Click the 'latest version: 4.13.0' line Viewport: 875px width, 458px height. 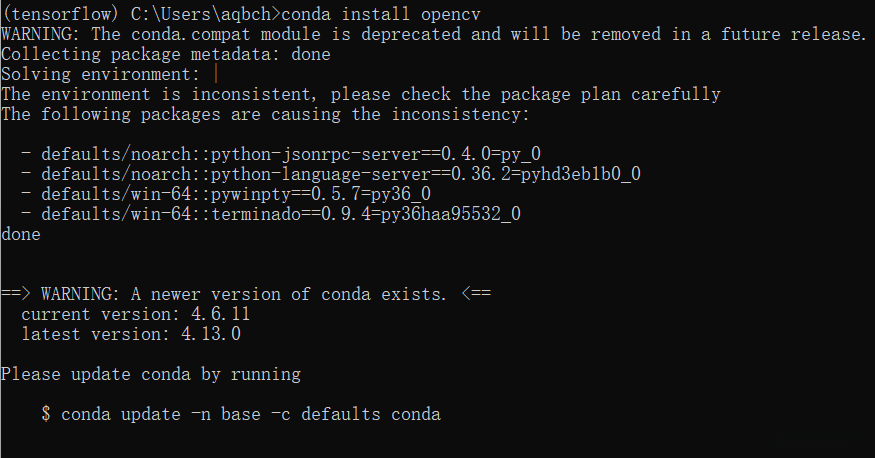(x=130, y=334)
